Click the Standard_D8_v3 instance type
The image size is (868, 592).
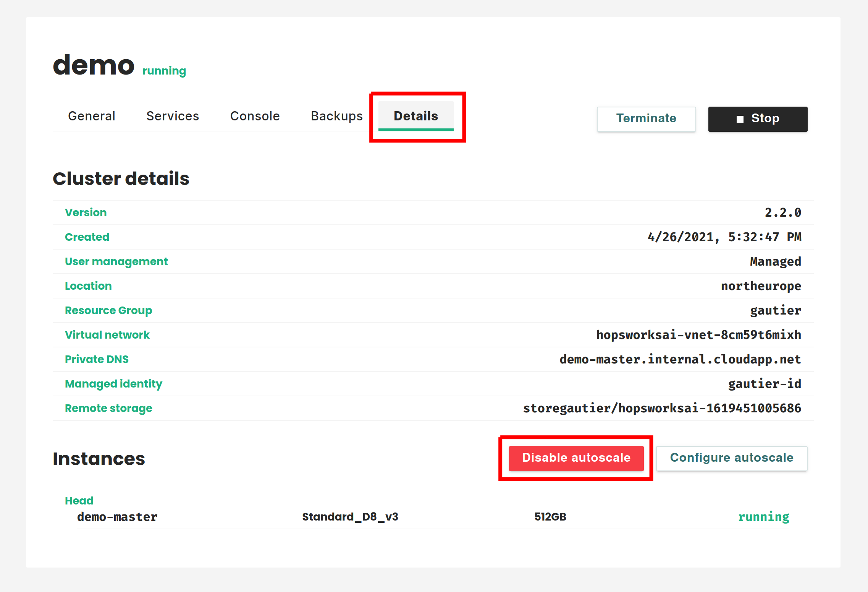click(350, 517)
